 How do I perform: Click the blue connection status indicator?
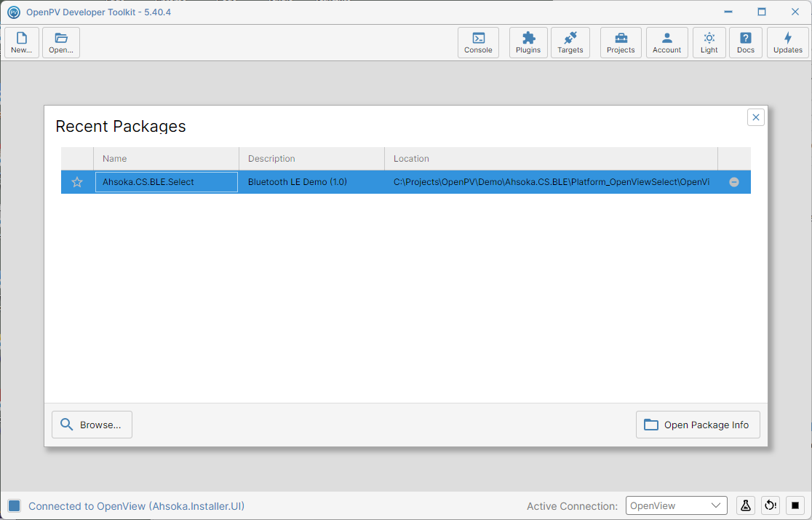(x=14, y=506)
